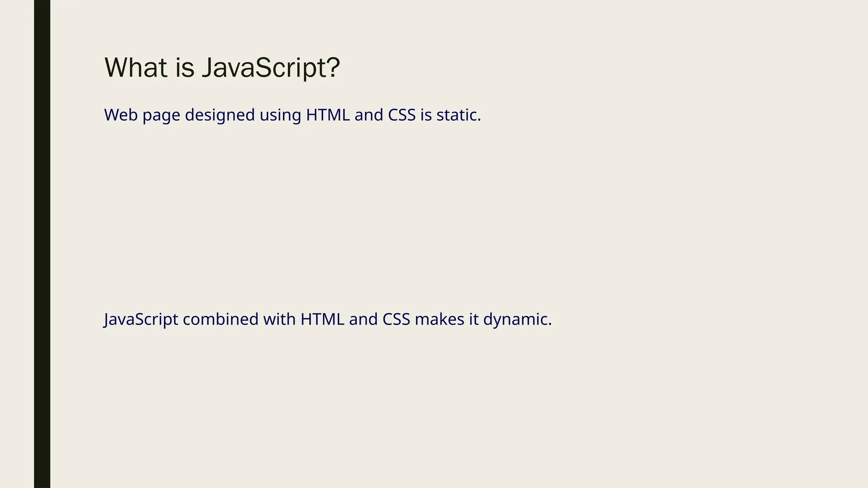
Task: Click 'CSS' in the static web page sentence
Action: coord(402,115)
